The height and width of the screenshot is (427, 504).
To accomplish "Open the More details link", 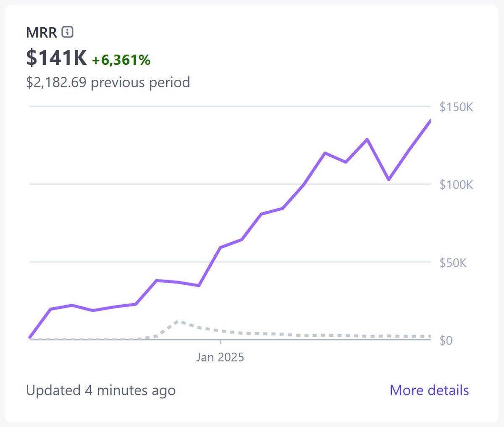I will tap(429, 390).
